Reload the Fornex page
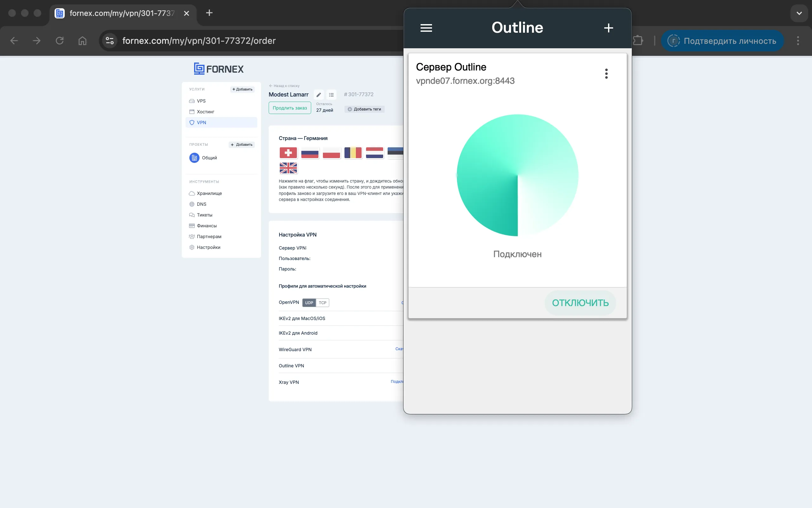812x508 pixels. pos(60,41)
